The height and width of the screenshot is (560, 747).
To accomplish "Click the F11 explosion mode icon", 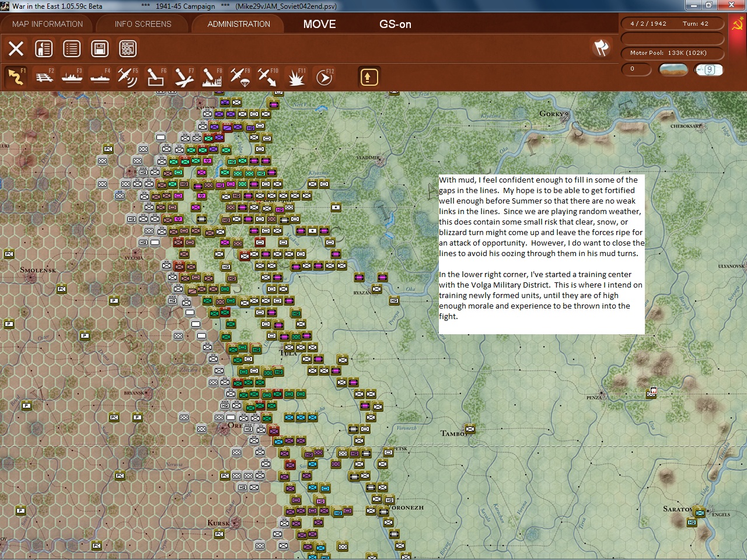I will coord(296,77).
